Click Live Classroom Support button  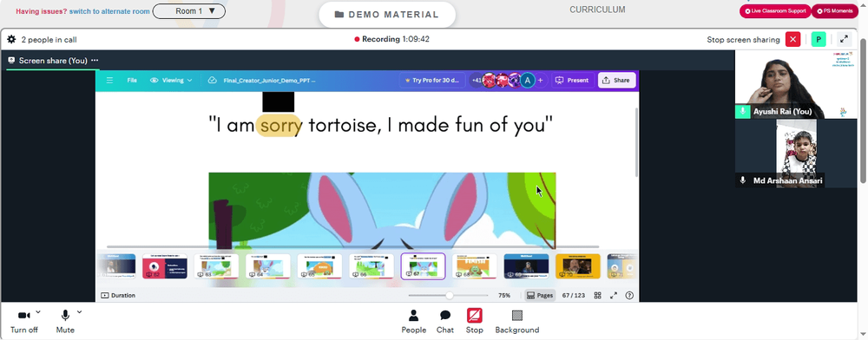click(775, 11)
